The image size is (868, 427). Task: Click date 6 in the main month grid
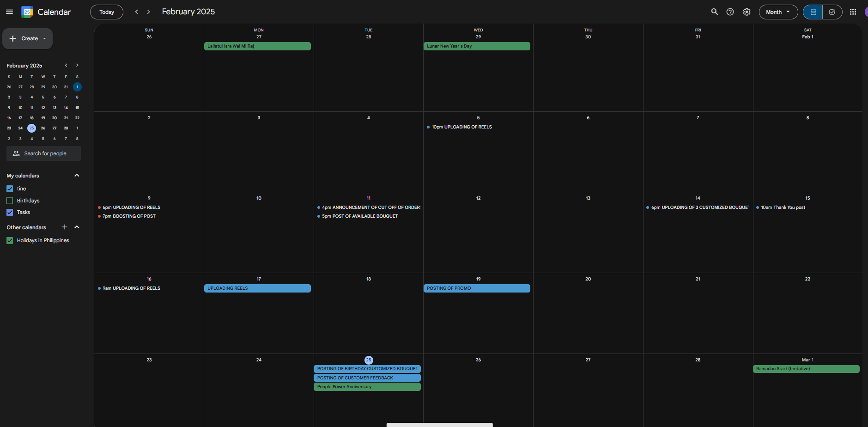tap(588, 118)
